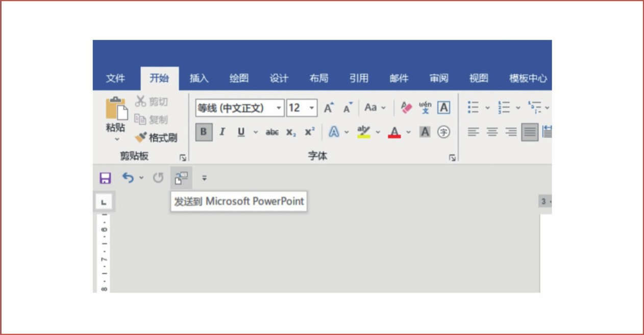Align text right
The height and width of the screenshot is (335, 644).
(511, 132)
